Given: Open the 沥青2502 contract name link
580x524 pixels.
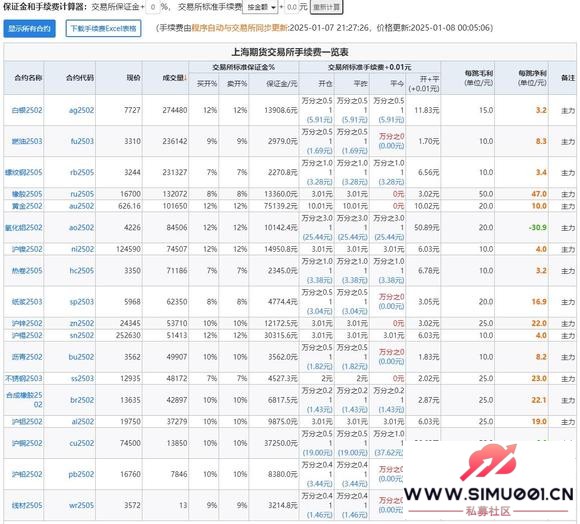Looking at the screenshot, I should point(27,357).
